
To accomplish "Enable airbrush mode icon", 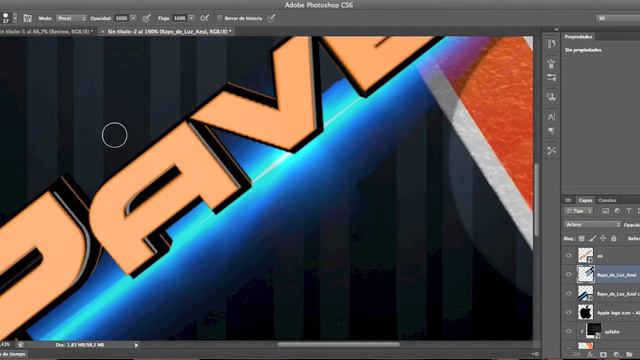I will (204, 18).
